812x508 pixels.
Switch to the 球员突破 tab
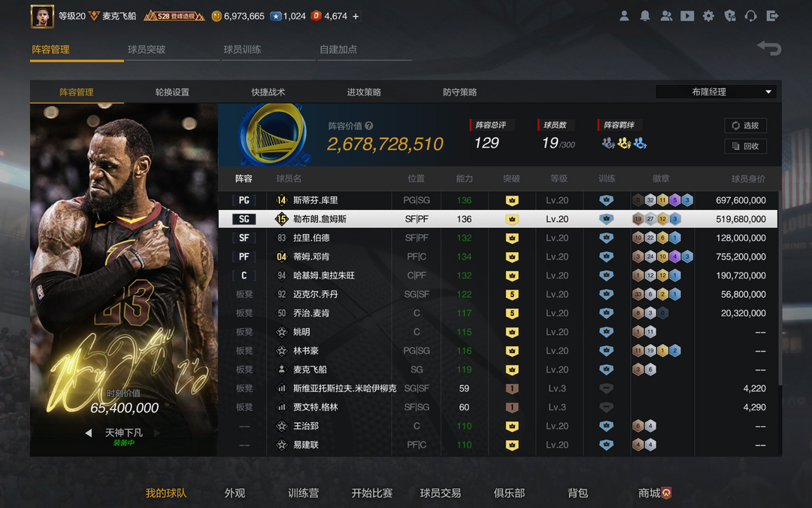point(147,50)
